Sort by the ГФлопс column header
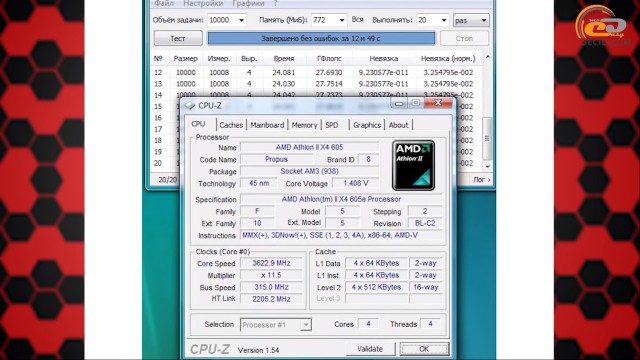This screenshot has height=360, width=640. (x=329, y=59)
